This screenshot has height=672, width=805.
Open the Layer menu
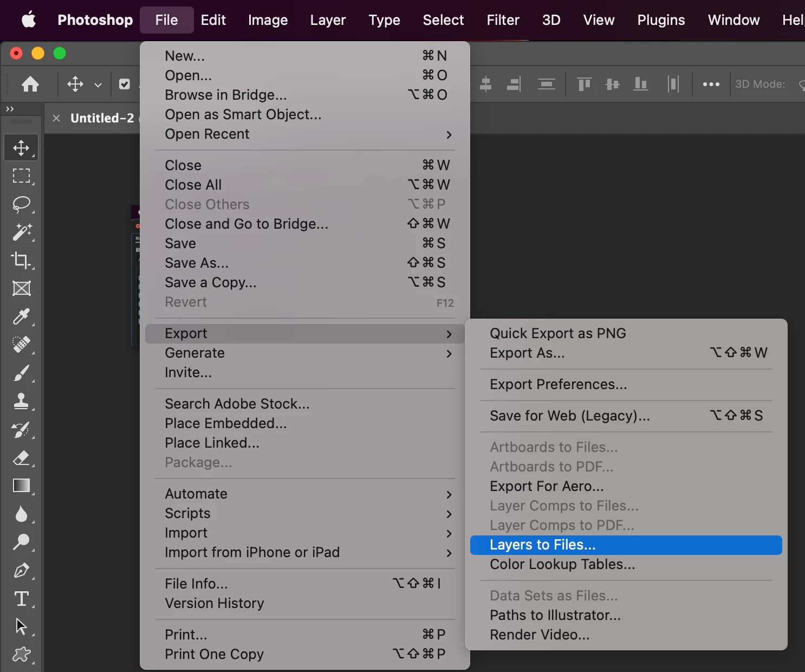pyautogui.click(x=328, y=20)
